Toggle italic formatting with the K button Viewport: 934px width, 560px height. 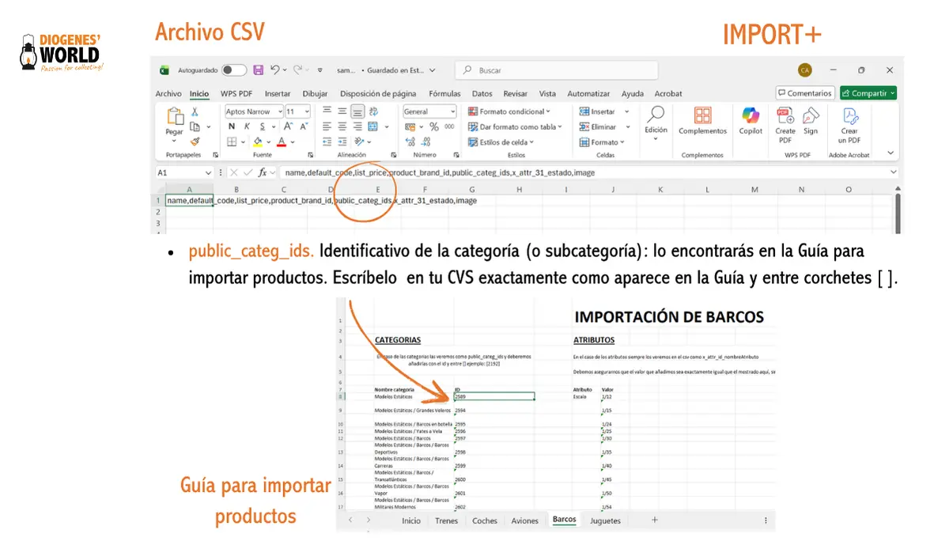245,127
